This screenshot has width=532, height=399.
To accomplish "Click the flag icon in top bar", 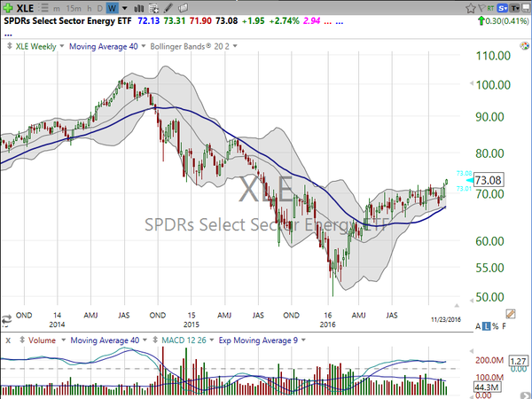I will tap(481, 8).
